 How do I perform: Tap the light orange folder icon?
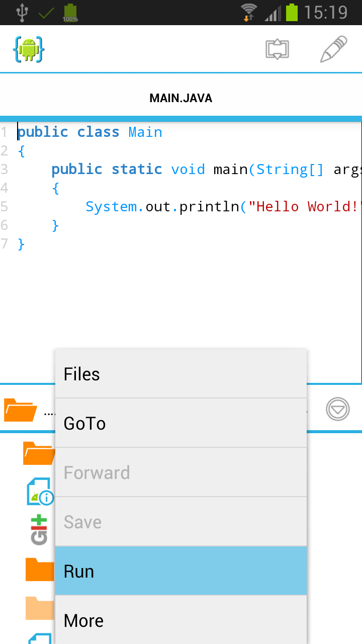tap(39, 608)
